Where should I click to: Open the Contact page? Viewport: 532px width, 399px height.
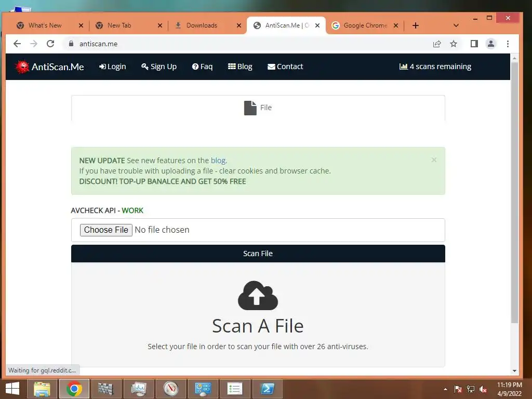click(x=285, y=66)
